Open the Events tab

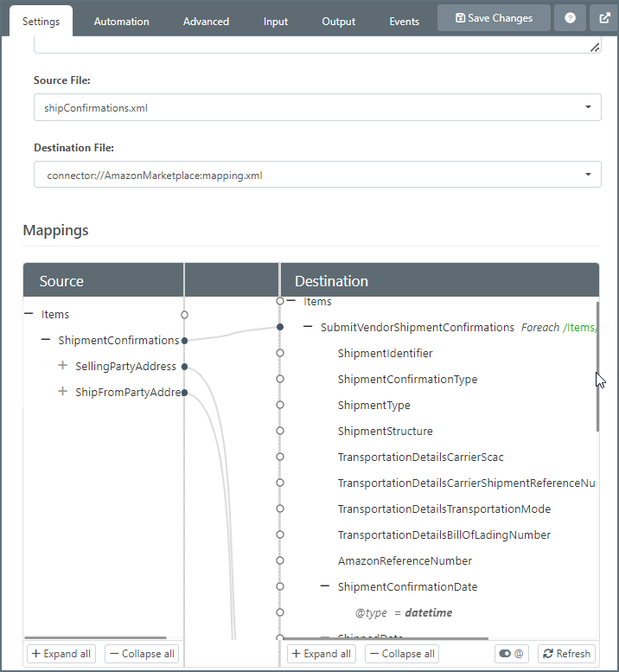coord(404,22)
